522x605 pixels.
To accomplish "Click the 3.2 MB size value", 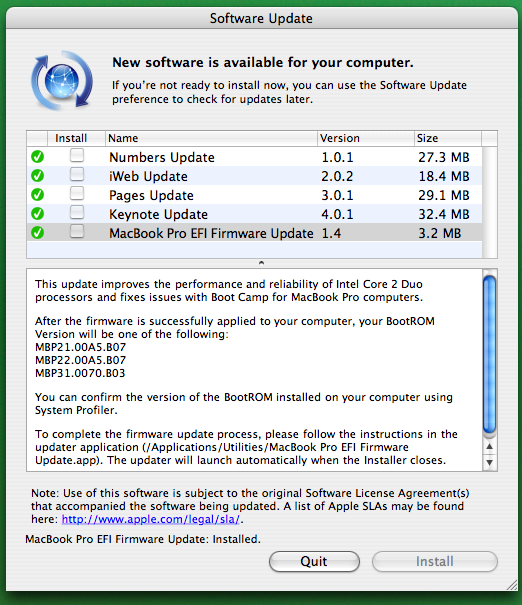I will point(439,233).
